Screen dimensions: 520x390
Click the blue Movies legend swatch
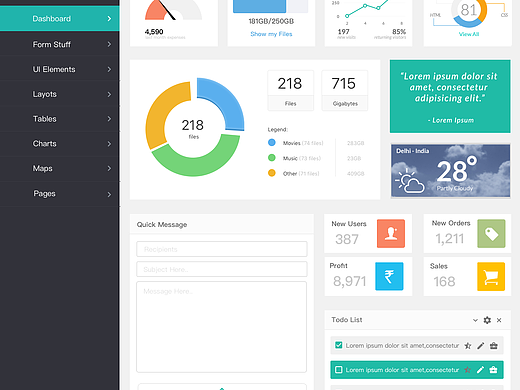[x=272, y=143]
